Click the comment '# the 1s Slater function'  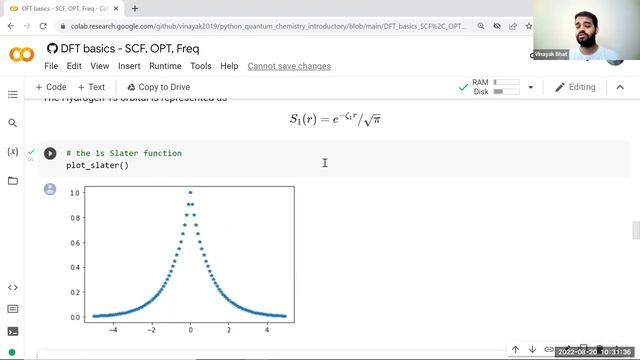pyautogui.click(x=124, y=153)
